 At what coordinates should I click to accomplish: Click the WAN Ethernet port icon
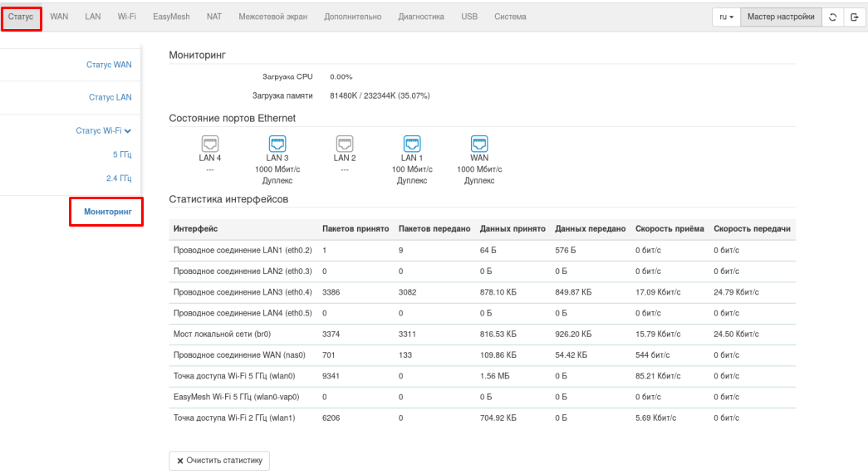click(x=479, y=143)
